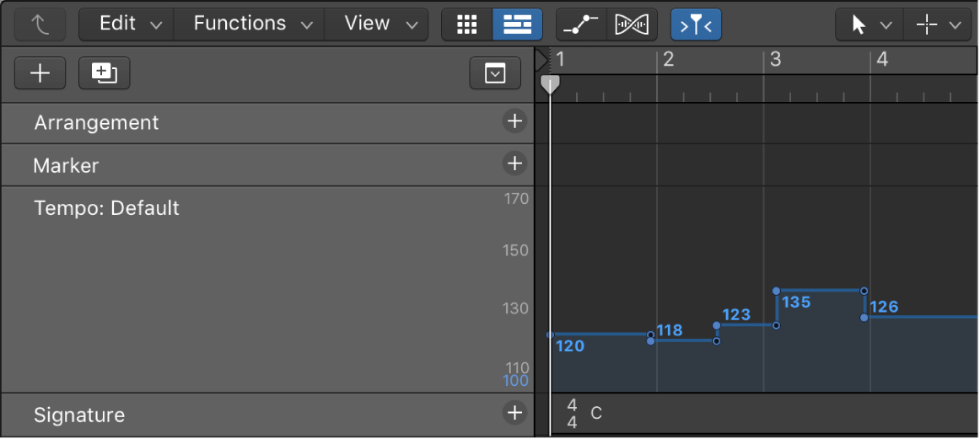This screenshot has height=439, width=980.
Task: Add an arrangement marker with plus
Action: (x=514, y=122)
